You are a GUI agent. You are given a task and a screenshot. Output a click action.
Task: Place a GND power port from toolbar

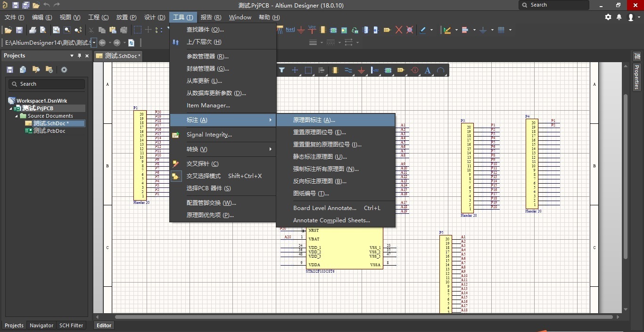pos(301,30)
